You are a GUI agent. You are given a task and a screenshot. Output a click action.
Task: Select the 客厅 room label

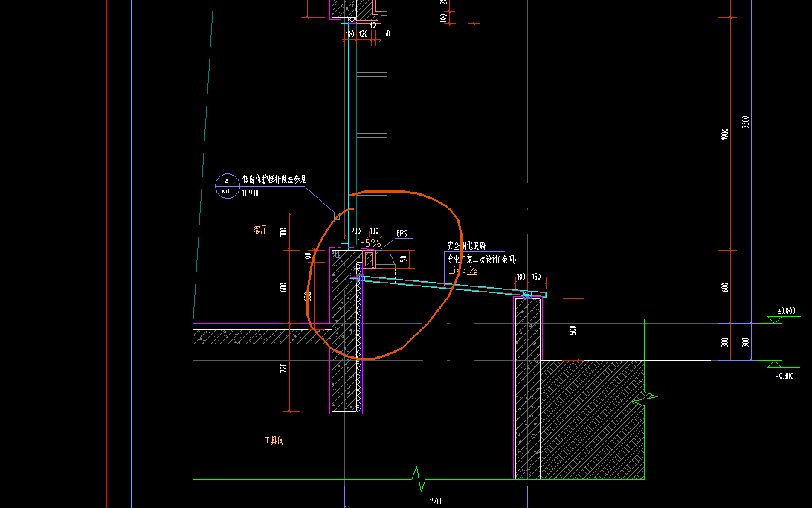[260, 229]
